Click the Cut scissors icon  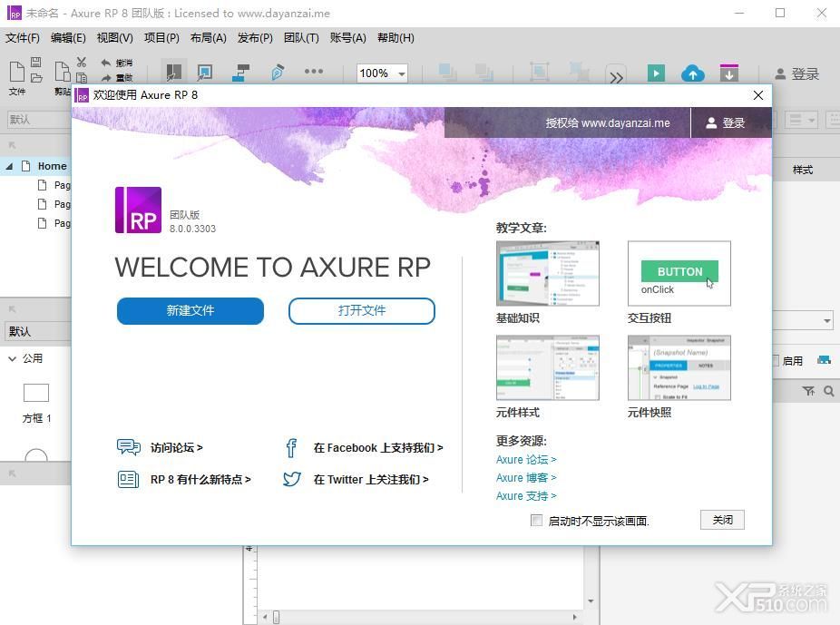(81, 62)
